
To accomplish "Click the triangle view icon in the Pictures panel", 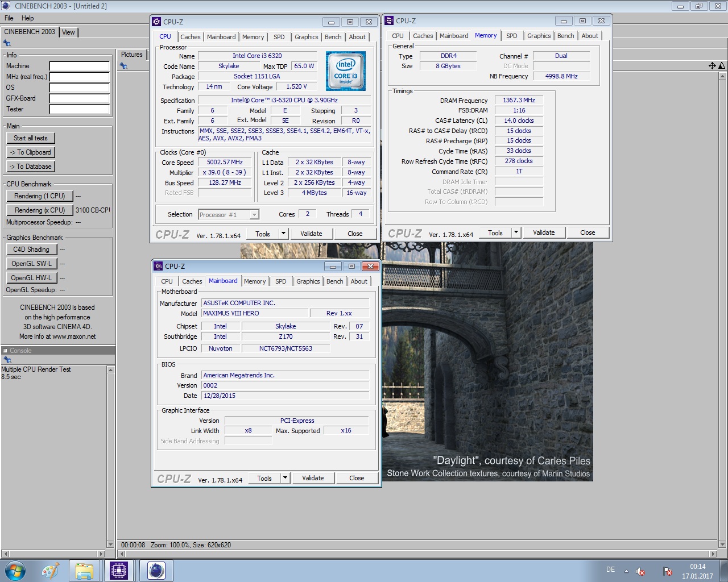I will pos(721,66).
